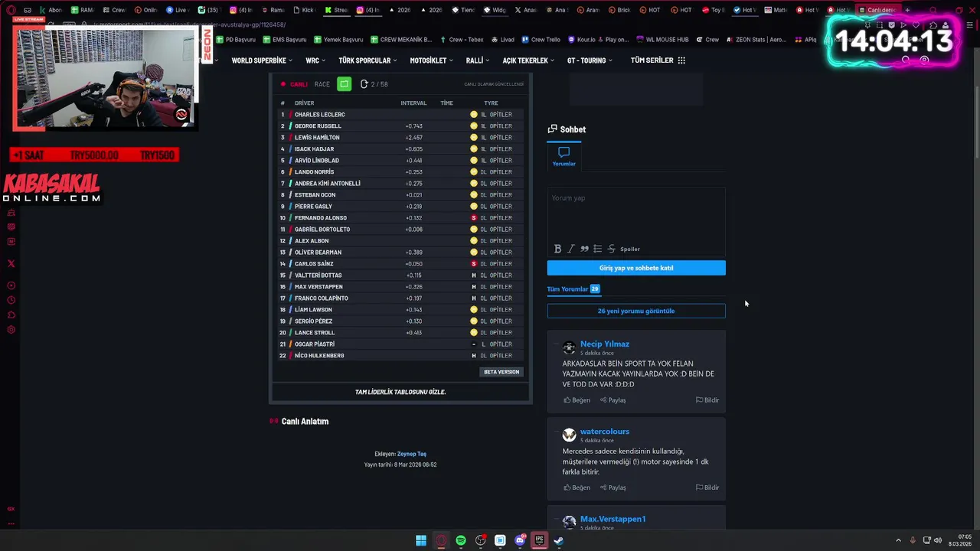Insert a blockquote with the quote icon

pos(584,249)
